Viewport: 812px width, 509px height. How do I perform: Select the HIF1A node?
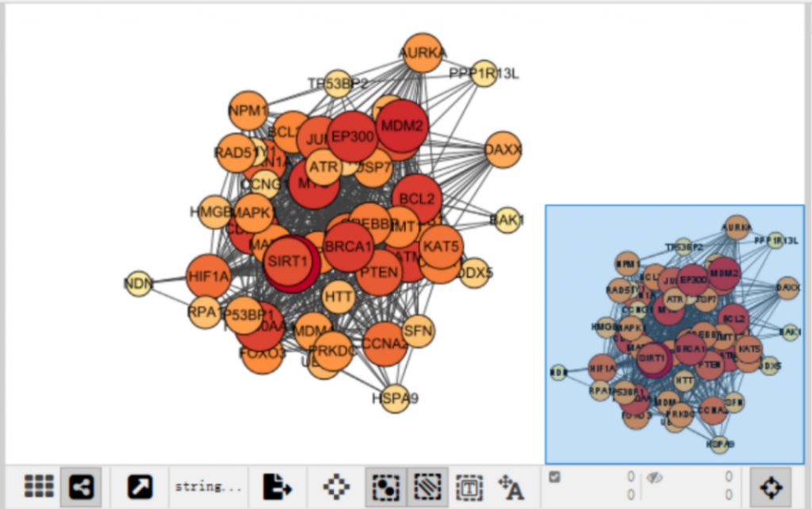(x=208, y=277)
